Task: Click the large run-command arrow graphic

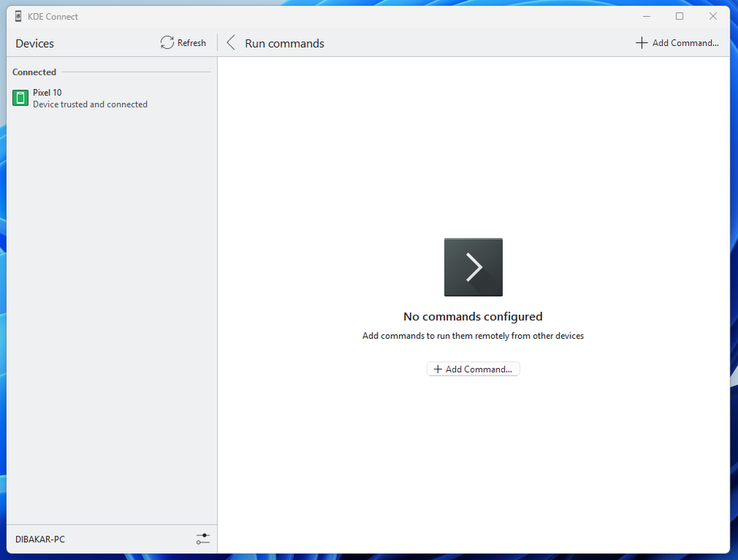Action: pyautogui.click(x=473, y=267)
